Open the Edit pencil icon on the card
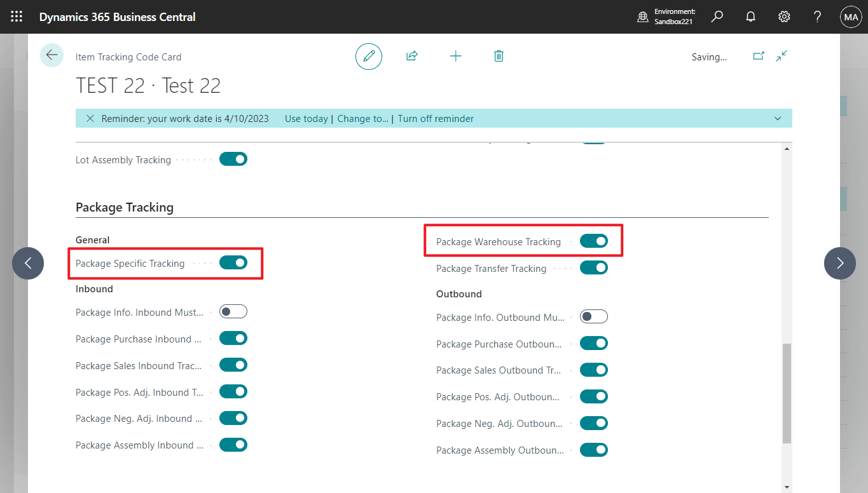The width and height of the screenshot is (868, 493). point(369,56)
